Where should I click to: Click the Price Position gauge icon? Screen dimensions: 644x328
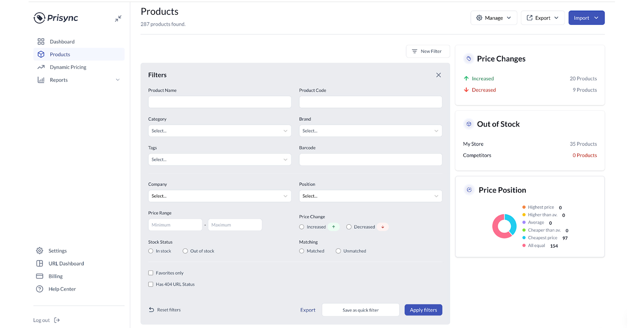pos(469,190)
